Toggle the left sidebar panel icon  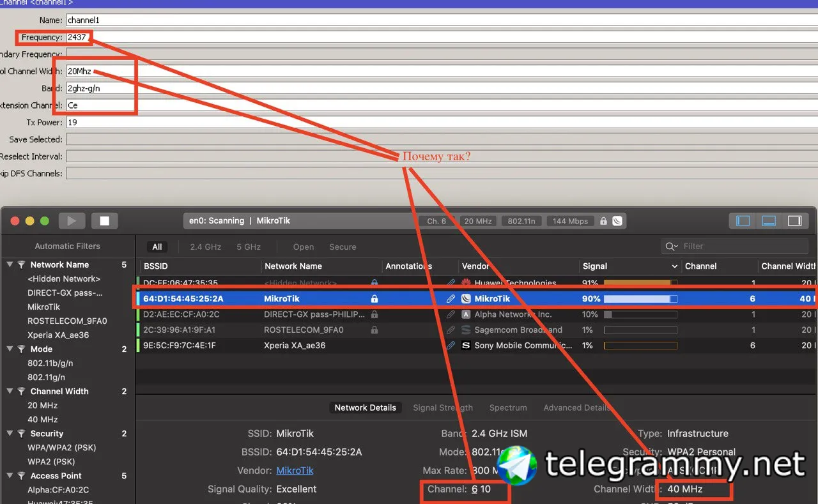click(x=743, y=221)
